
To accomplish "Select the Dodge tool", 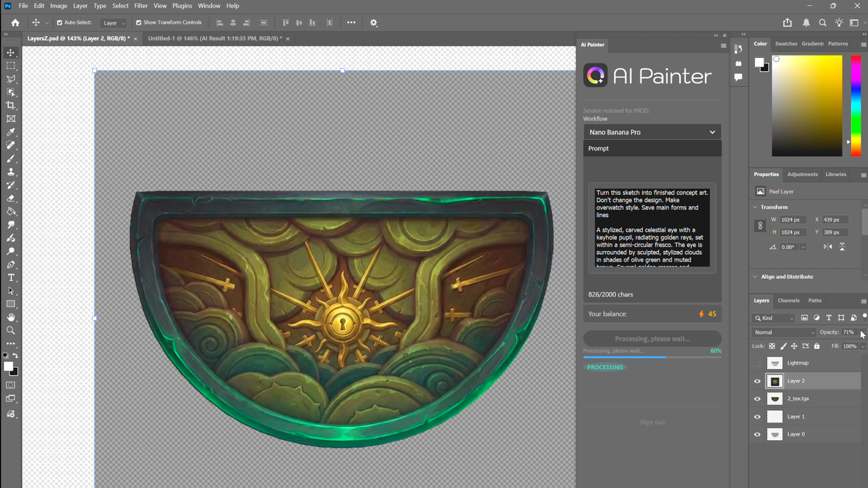I will coord(11,251).
